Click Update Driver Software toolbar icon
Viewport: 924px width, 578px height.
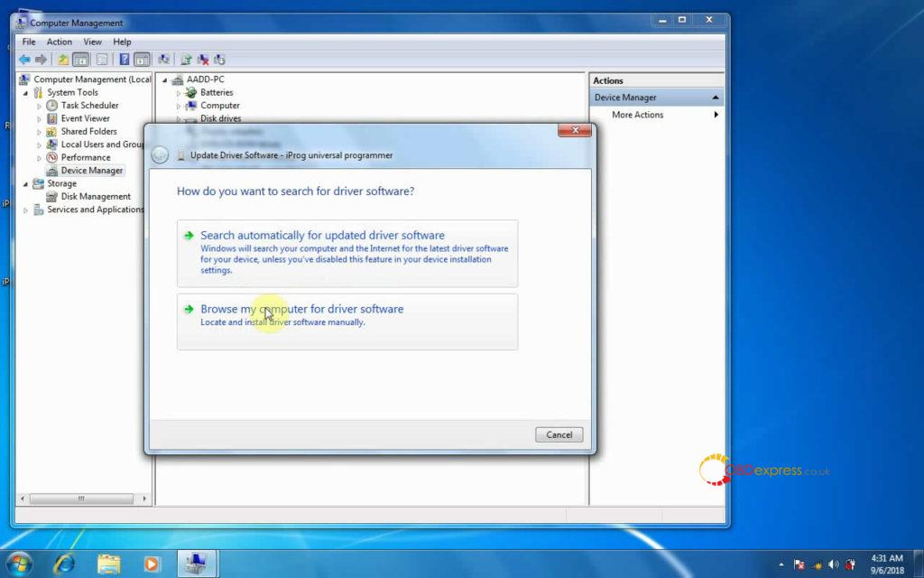pos(186,60)
